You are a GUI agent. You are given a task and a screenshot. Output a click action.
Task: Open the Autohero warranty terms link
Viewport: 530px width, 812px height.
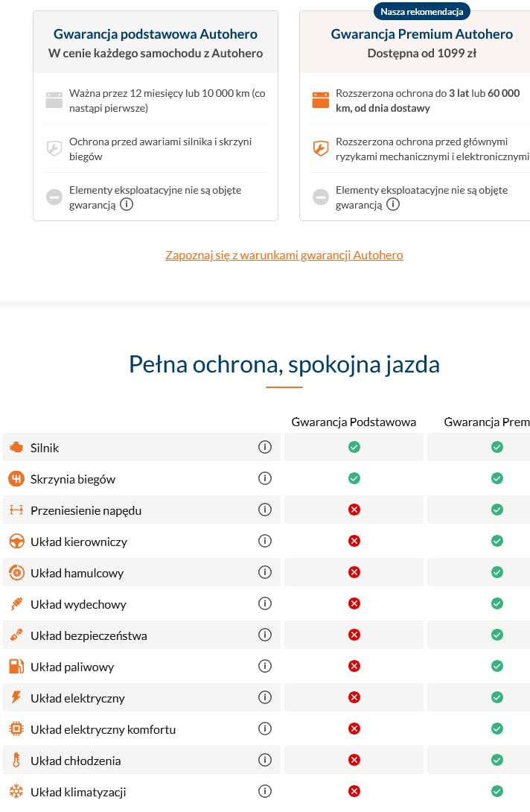point(284,255)
